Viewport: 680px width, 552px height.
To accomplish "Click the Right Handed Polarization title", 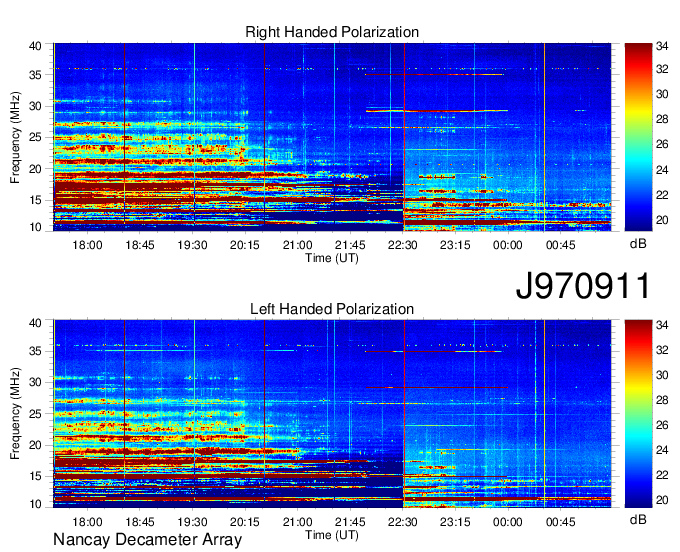I will tap(332, 32).
